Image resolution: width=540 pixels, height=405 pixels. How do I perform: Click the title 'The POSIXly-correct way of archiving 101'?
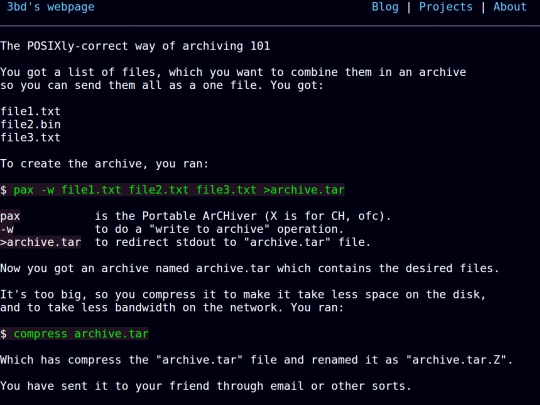(x=135, y=46)
